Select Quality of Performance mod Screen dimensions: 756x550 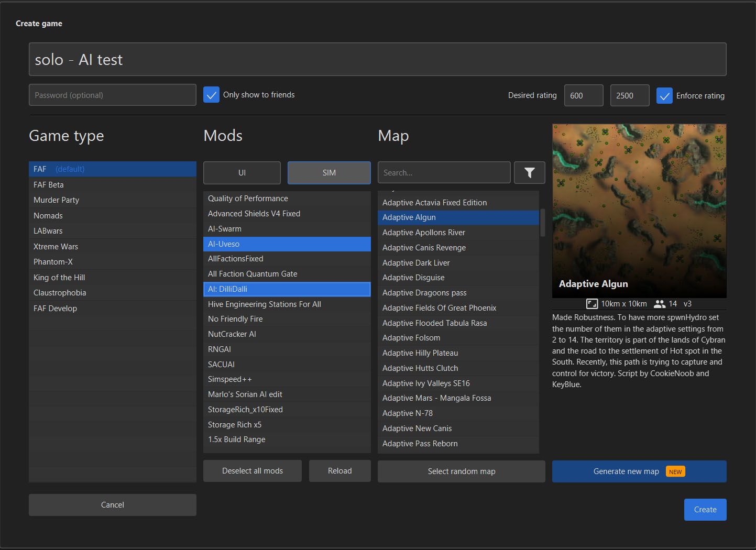[x=287, y=198]
